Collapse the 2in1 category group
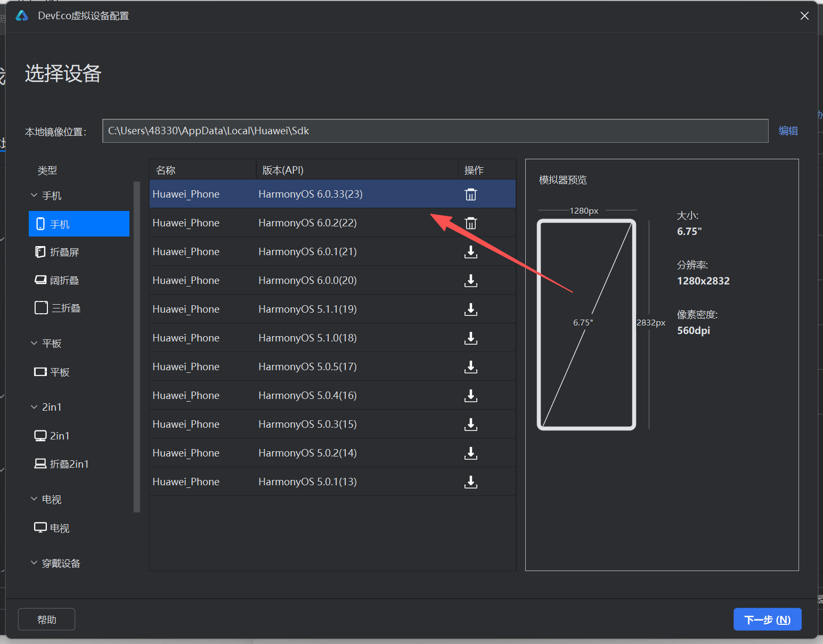Image resolution: width=823 pixels, height=644 pixels. (x=34, y=407)
